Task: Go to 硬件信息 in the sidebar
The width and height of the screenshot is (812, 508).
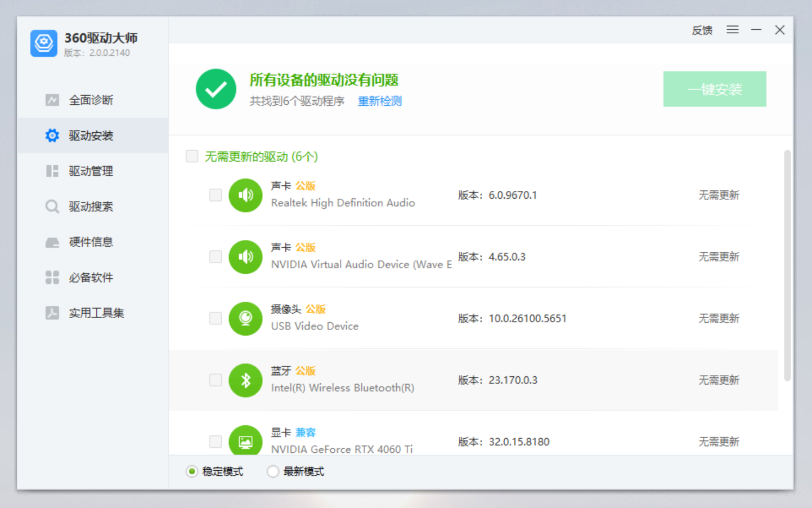Action: point(91,242)
